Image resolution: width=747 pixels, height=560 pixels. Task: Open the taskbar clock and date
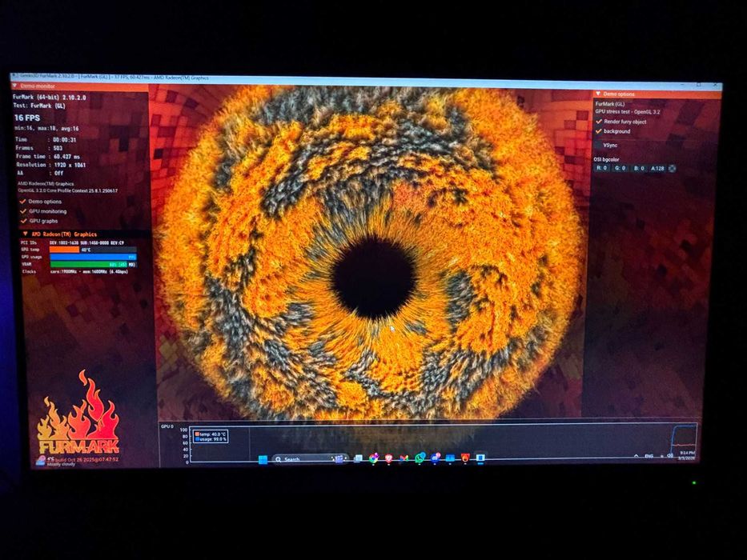[x=686, y=455]
